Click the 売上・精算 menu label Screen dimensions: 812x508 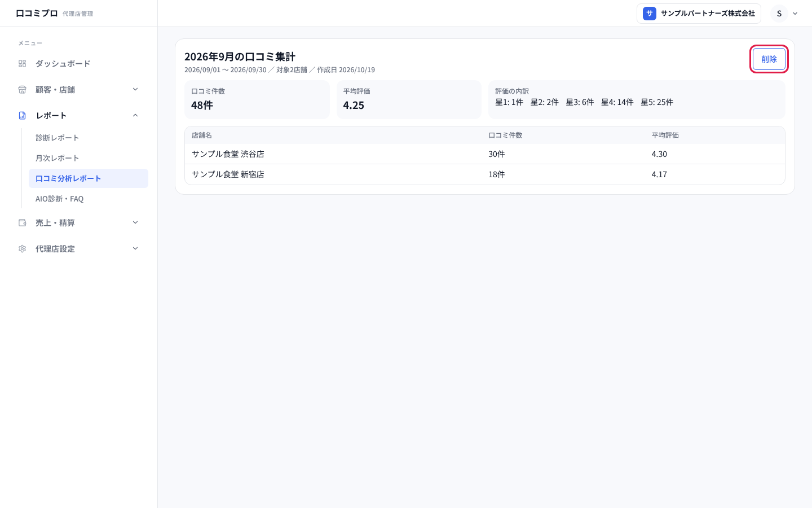55,223
